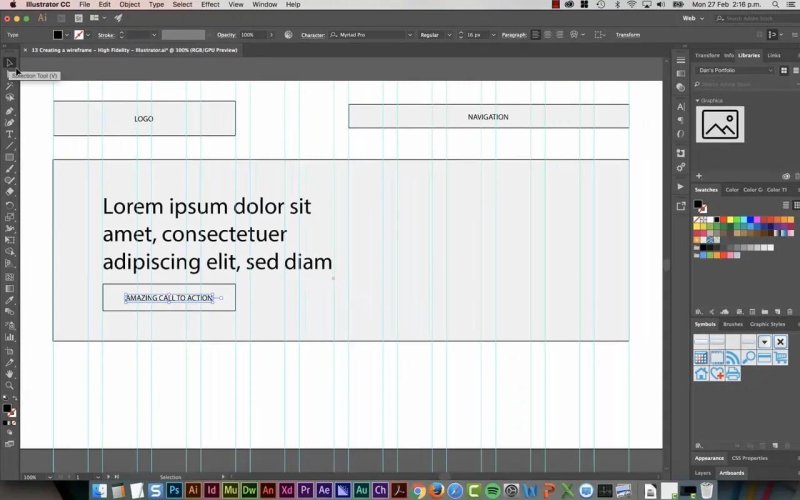The image size is (800, 500).
Task: Select the Rectangle tool
Action: [x=9, y=157]
